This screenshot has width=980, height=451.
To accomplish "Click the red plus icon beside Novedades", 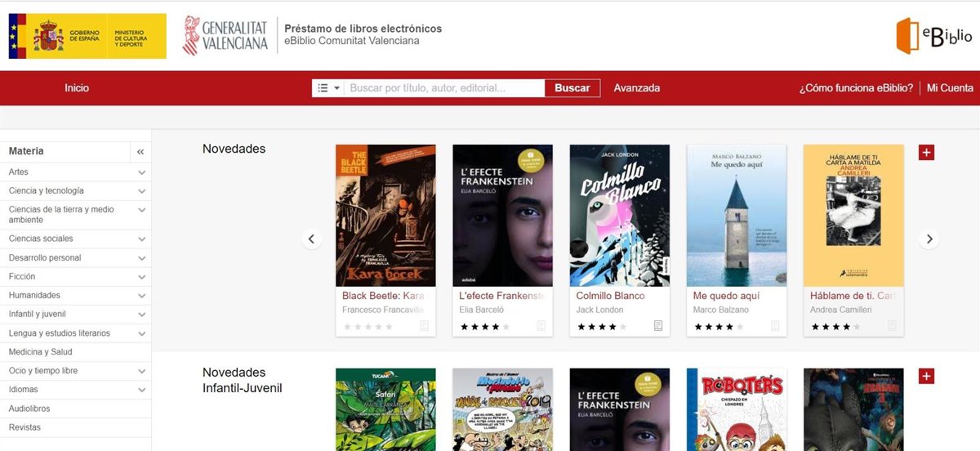I will pos(926,153).
